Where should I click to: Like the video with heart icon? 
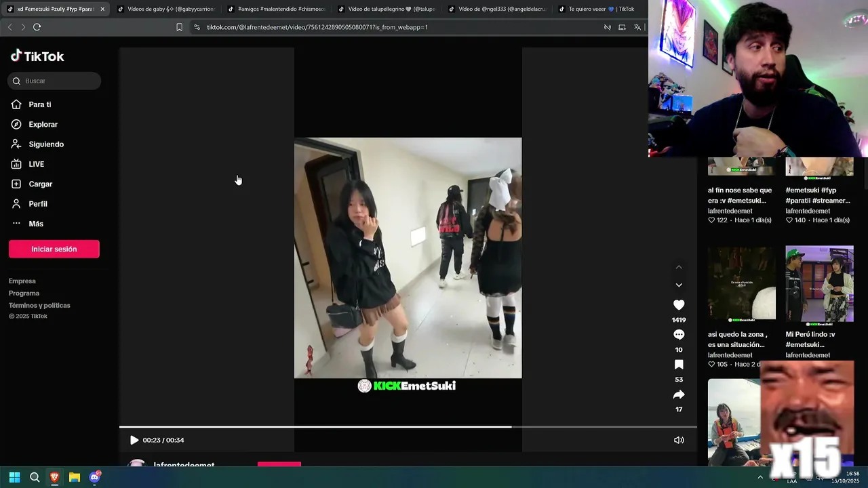[679, 305]
